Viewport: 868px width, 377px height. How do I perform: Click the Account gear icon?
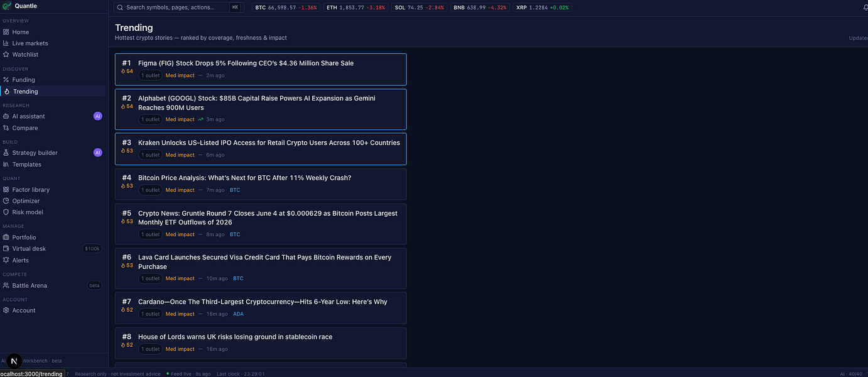(x=6, y=310)
